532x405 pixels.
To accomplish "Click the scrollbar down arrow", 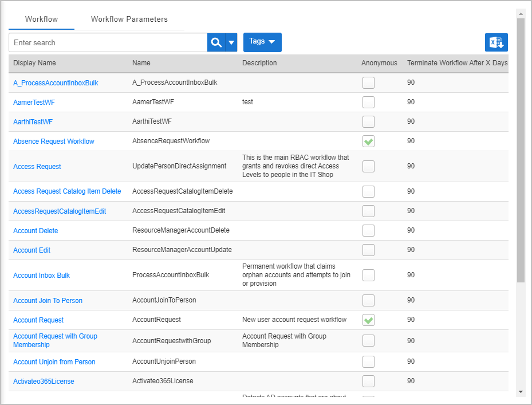I will tap(521, 392).
